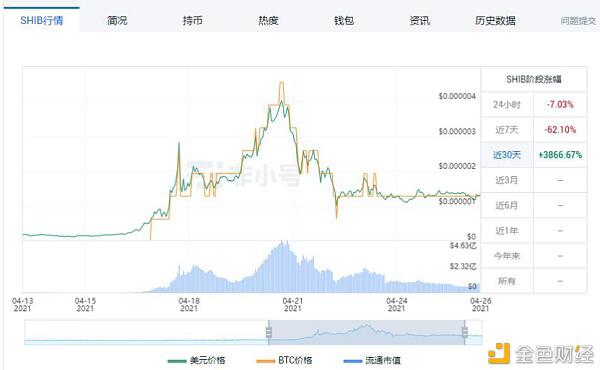Viewport: 600px width, 370px height.
Task: Click the $0.000003 axis label
Action: [x=457, y=131]
